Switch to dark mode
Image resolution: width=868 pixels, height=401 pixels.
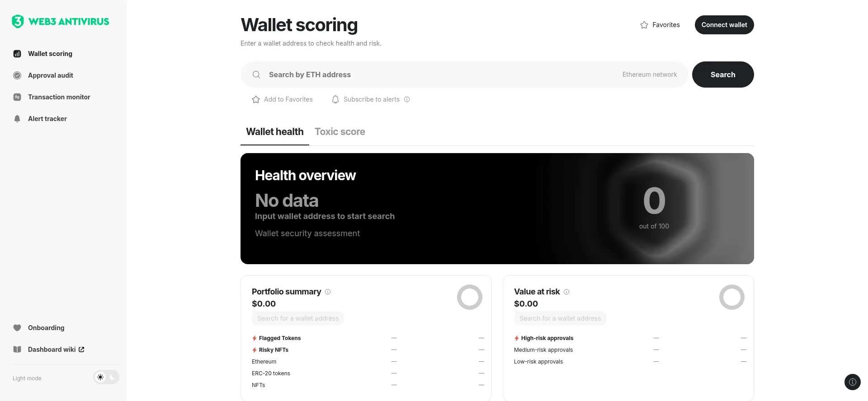coord(112,377)
